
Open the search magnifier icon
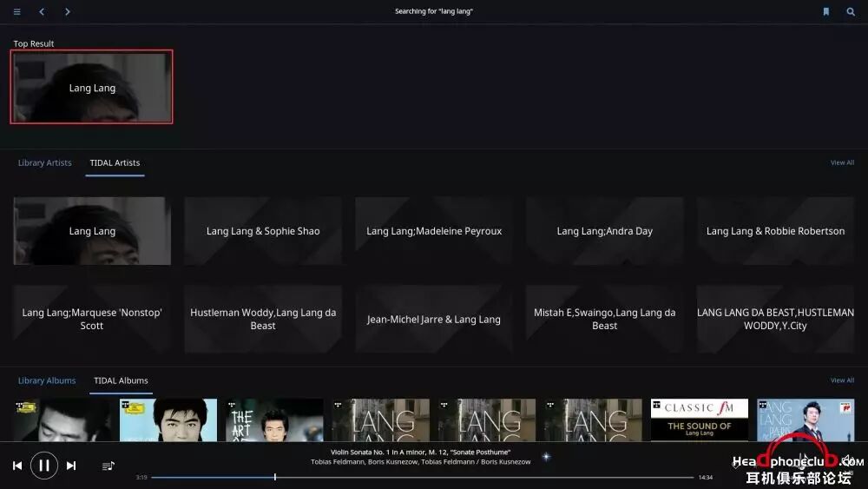[851, 11]
